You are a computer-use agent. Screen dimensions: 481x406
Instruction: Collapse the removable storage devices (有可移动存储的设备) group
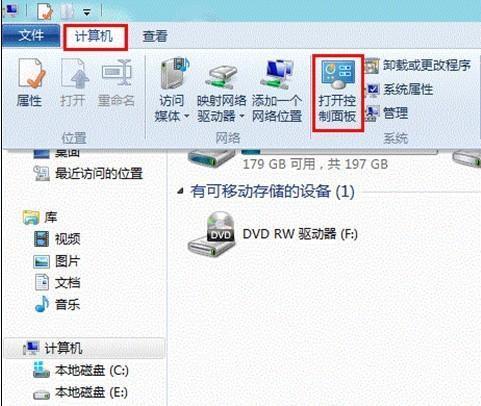pos(180,191)
